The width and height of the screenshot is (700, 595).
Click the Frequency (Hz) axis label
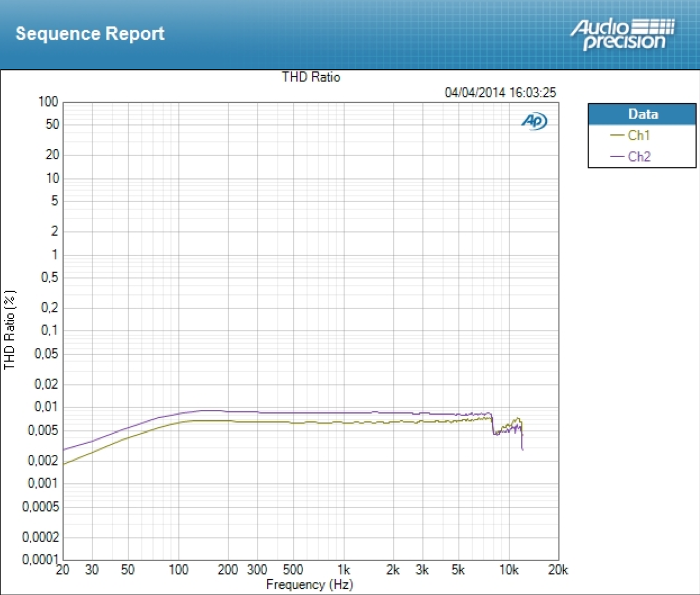[x=309, y=584]
